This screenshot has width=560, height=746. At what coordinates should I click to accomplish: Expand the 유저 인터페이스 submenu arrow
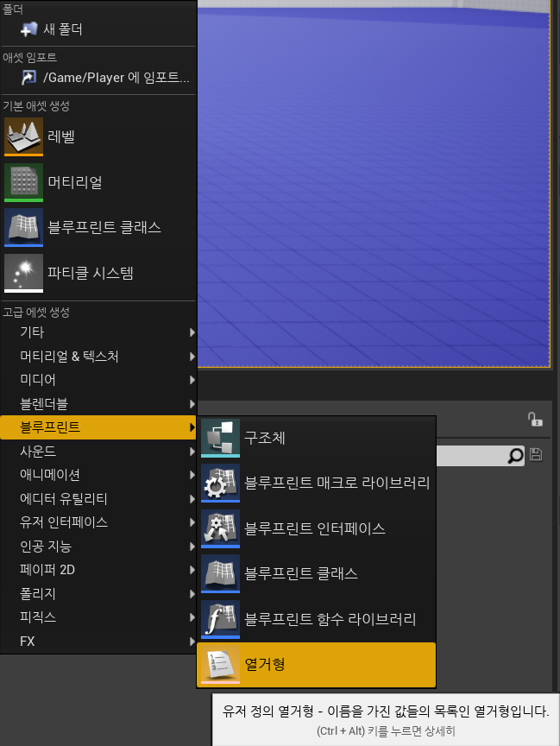coord(192,522)
